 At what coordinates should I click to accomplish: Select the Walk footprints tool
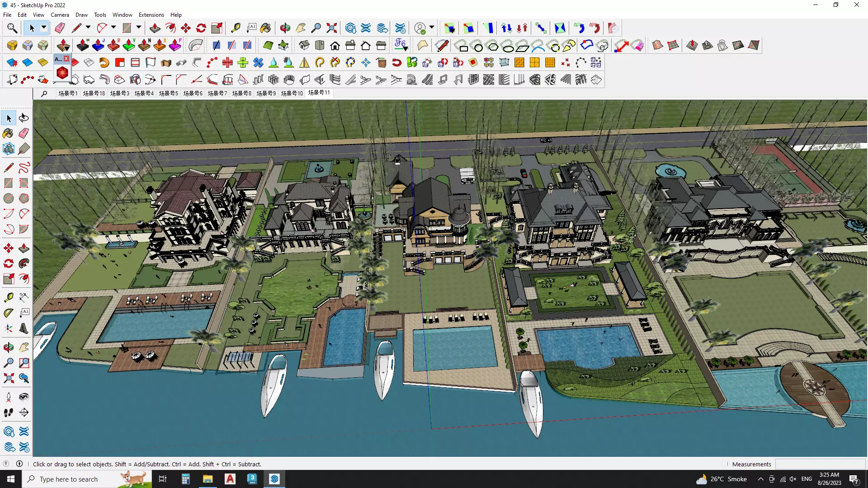tap(9, 413)
